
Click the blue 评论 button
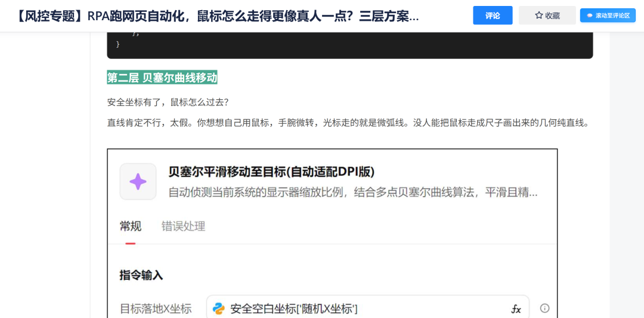point(493,15)
